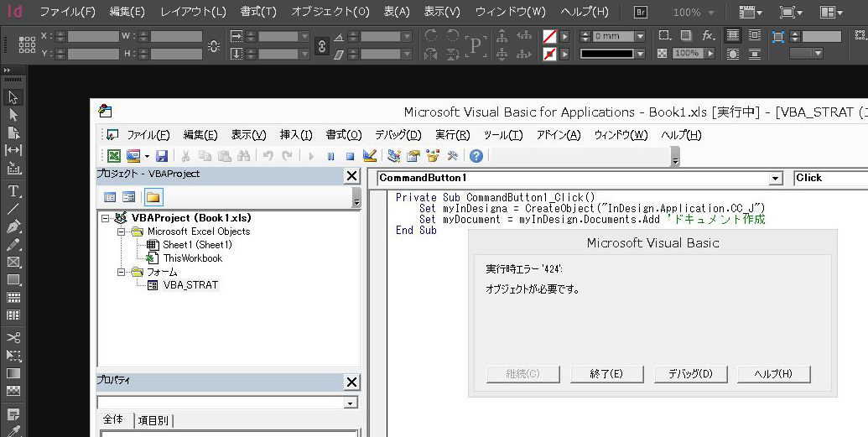Screen dimensions: 868x437
Task: Open Toolbox icon in VBA toolbar
Action: (x=452, y=156)
